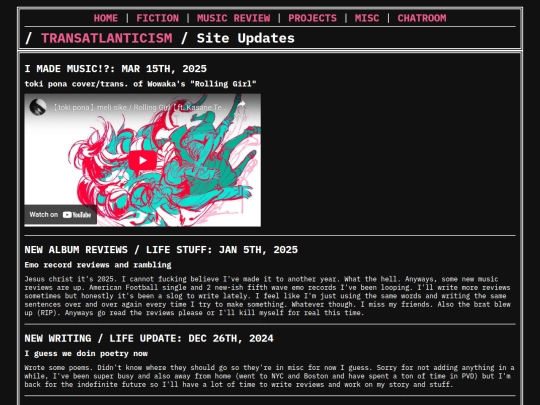Open the video title link in embed
The width and height of the screenshot is (540, 405).
tap(139, 107)
